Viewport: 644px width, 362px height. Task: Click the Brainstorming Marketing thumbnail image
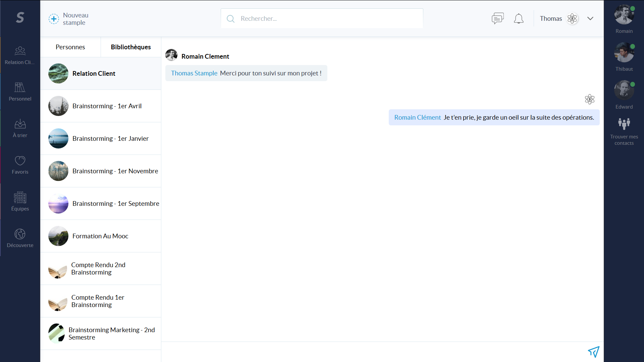pos(57,334)
